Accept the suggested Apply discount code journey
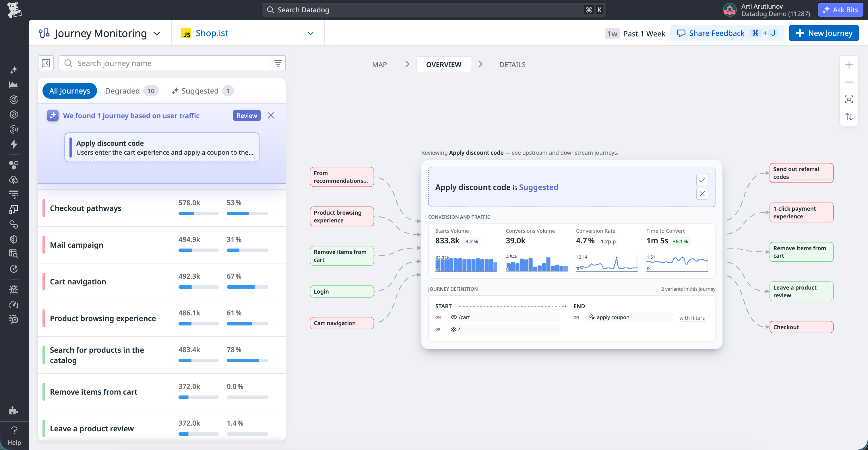 (702, 180)
